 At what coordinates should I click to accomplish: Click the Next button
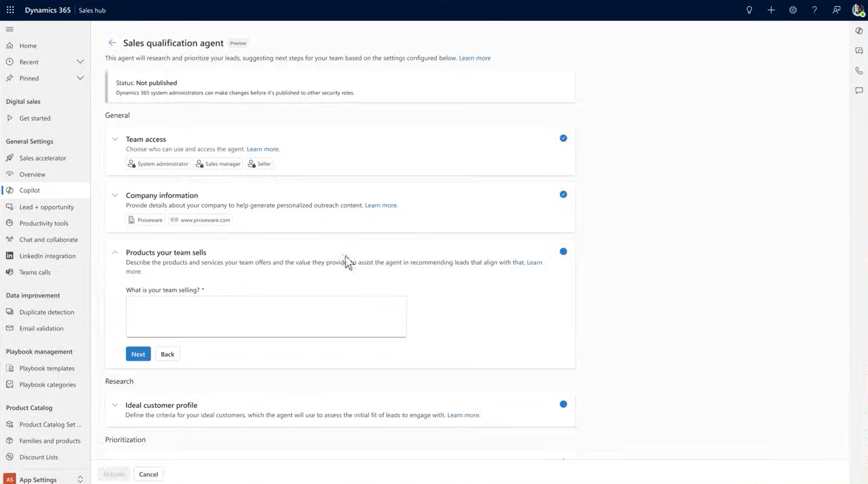[138, 354]
